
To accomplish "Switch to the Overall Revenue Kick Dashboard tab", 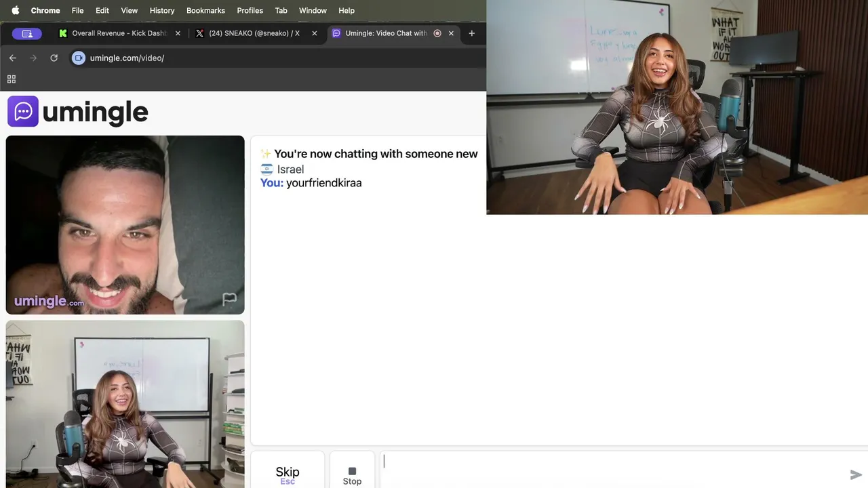I will [119, 33].
